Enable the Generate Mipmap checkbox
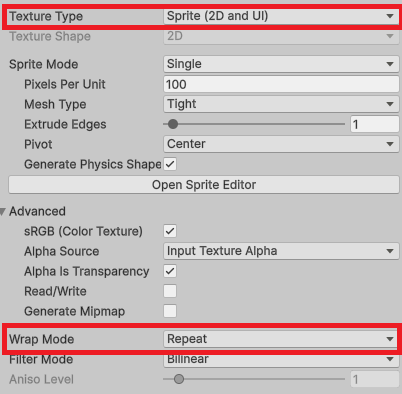 (170, 311)
